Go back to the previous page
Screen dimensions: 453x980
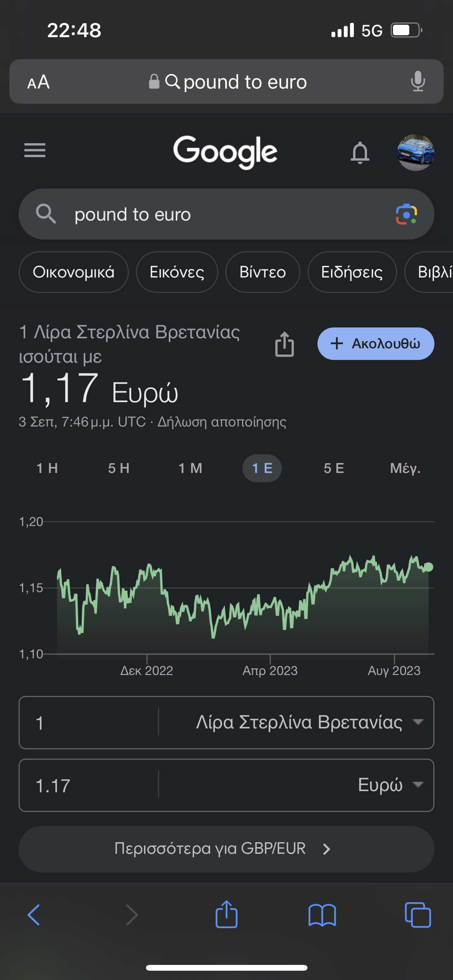coord(34,915)
